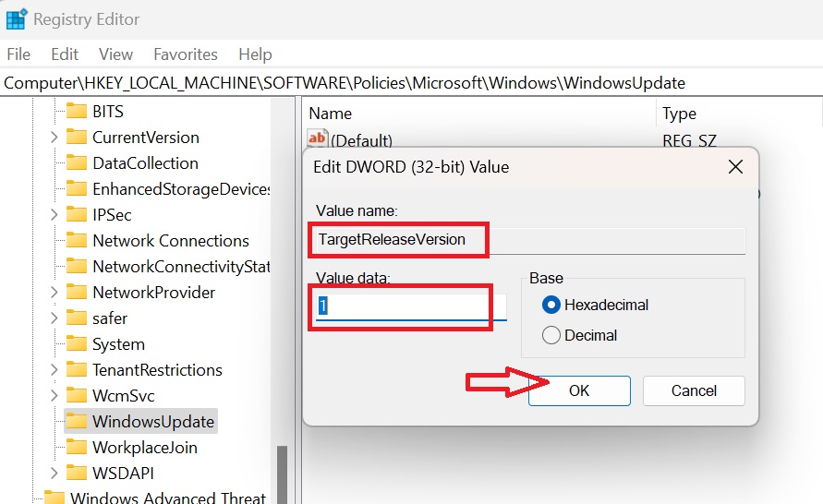Select the TenantRestrictions folder icon
This screenshot has width=823, height=504.
pos(77,370)
